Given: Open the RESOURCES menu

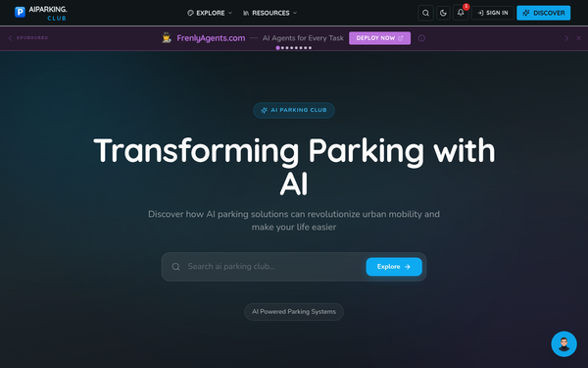Looking at the screenshot, I should point(269,13).
